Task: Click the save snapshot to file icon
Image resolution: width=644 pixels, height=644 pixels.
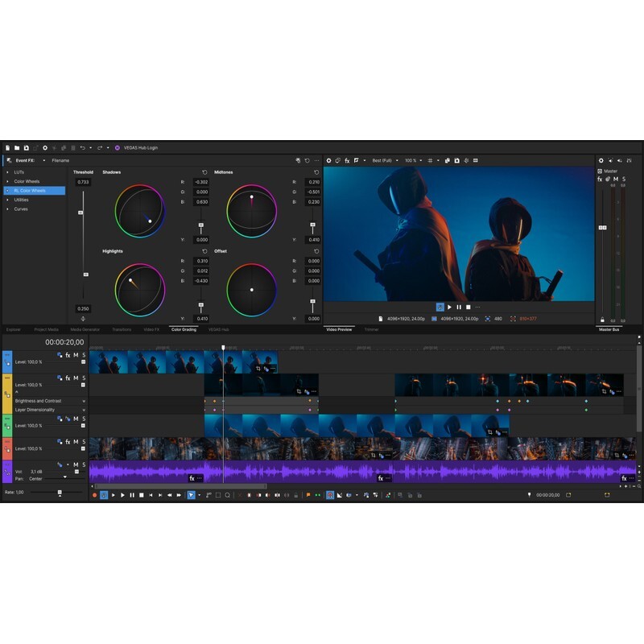Action: [456, 159]
